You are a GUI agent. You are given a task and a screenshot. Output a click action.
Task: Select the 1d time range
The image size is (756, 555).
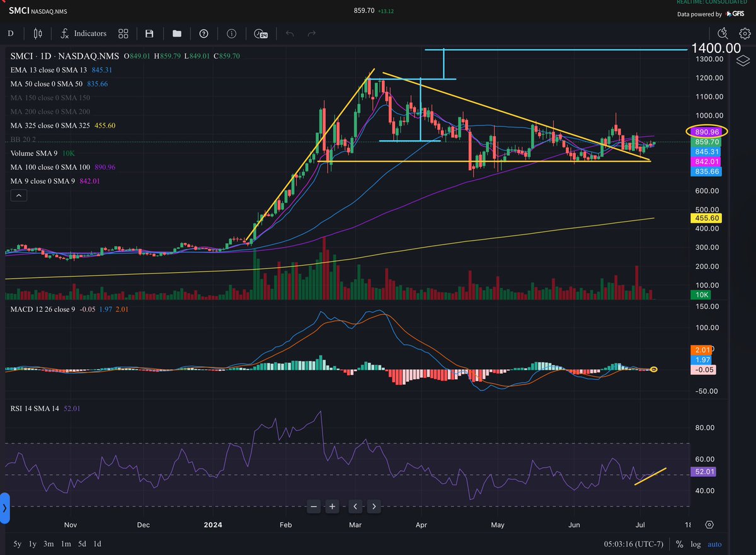pos(98,544)
